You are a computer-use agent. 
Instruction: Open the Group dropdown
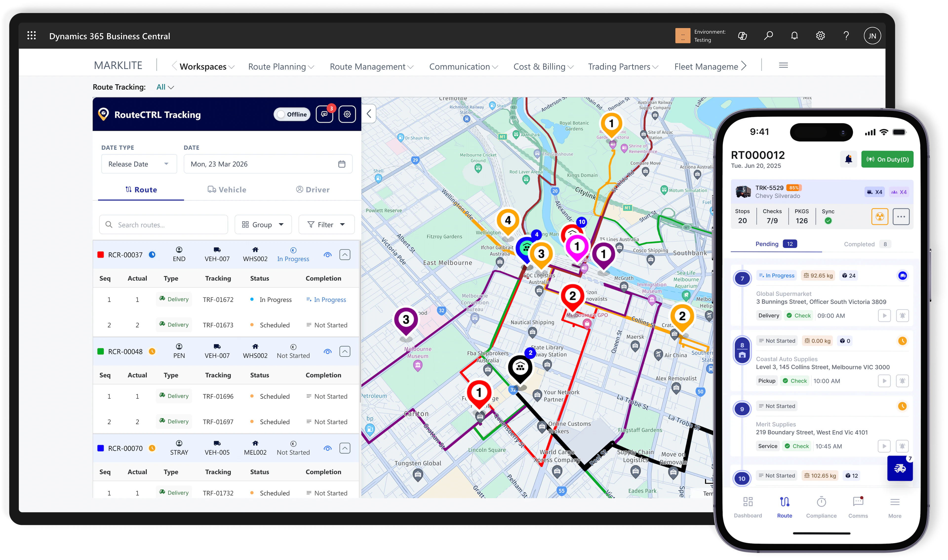(x=263, y=225)
